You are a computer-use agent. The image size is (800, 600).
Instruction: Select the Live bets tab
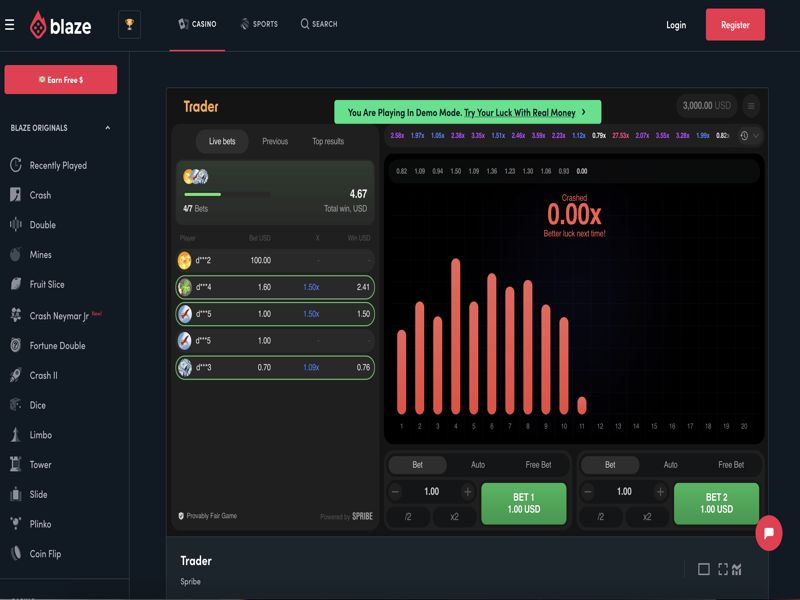point(222,141)
